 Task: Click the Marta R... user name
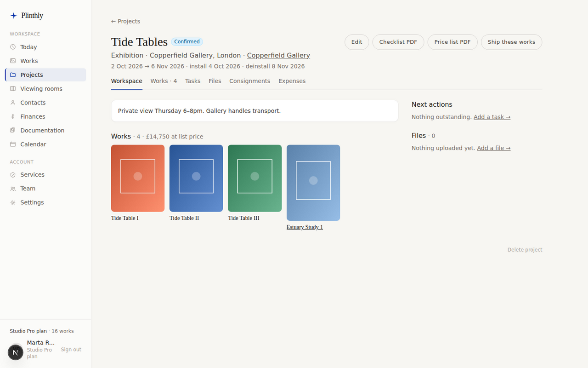41,343
